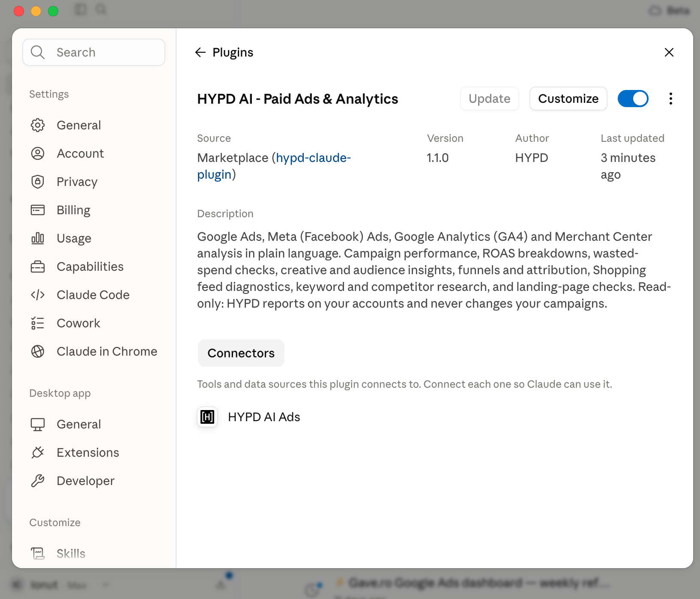This screenshot has width=700, height=599.
Task: Click the Customize button
Action: [x=568, y=99]
